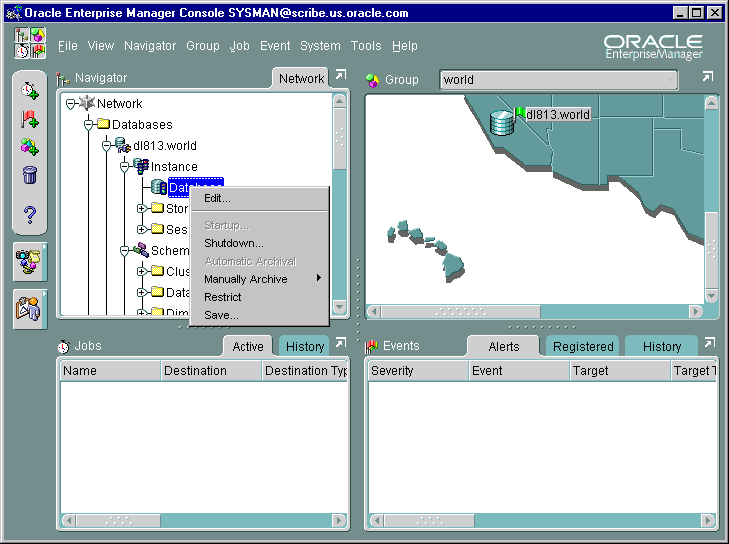Select the highlighted Database tree item
The height and width of the screenshot is (544, 729).
[195, 187]
